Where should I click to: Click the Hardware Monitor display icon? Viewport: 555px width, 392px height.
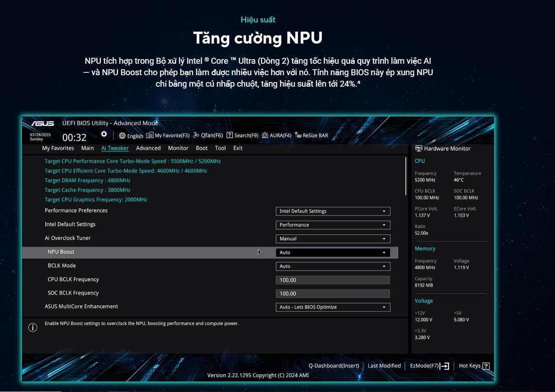pos(419,149)
